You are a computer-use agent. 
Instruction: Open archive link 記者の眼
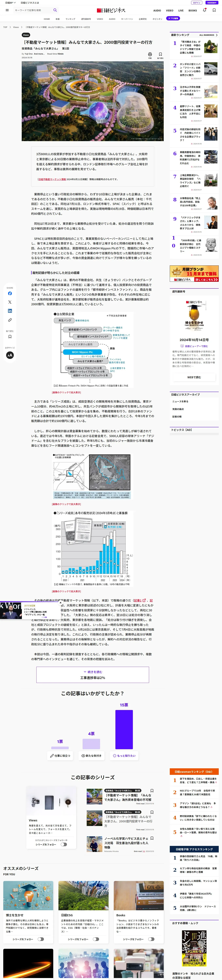pos(177,416)
